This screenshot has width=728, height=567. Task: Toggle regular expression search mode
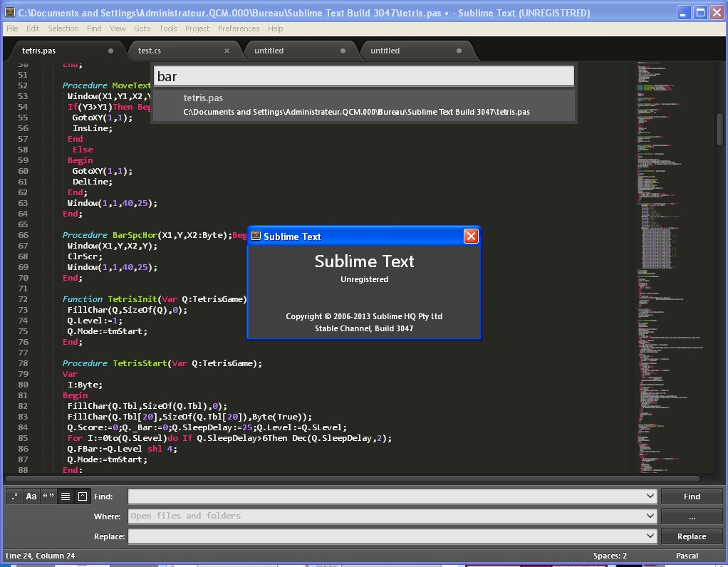(x=15, y=496)
